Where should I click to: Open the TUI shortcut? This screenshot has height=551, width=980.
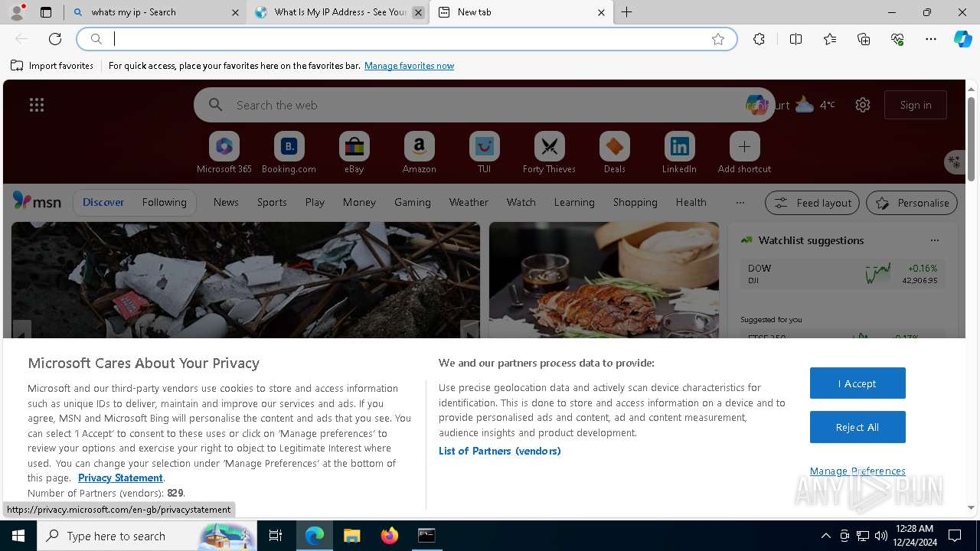[484, 152]
